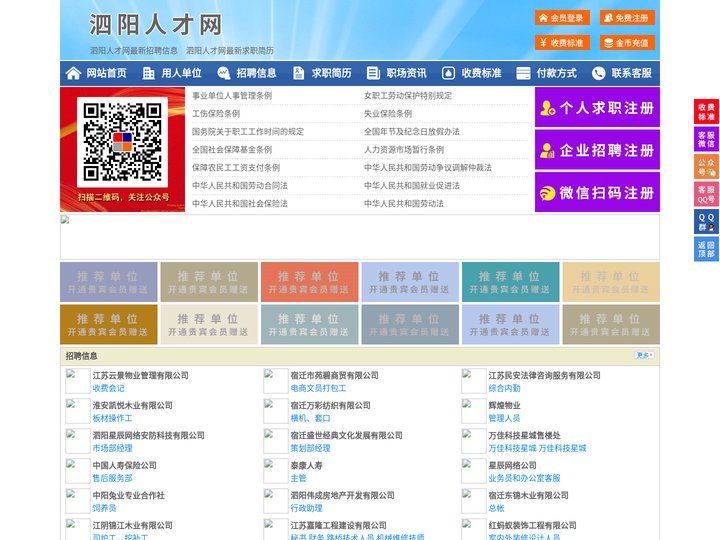Open the red 收费标准 side widget
This screenshot has width=720, height=540.
click(x=706, y=112)
